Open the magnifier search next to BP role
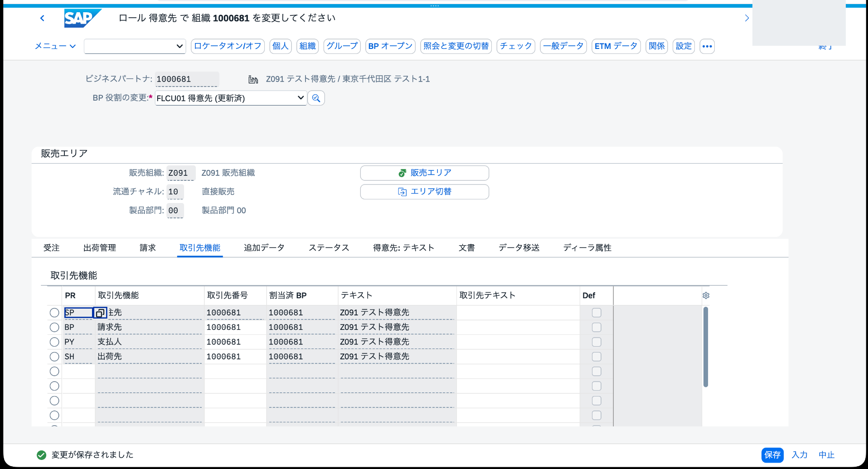 tap(316, 98)
